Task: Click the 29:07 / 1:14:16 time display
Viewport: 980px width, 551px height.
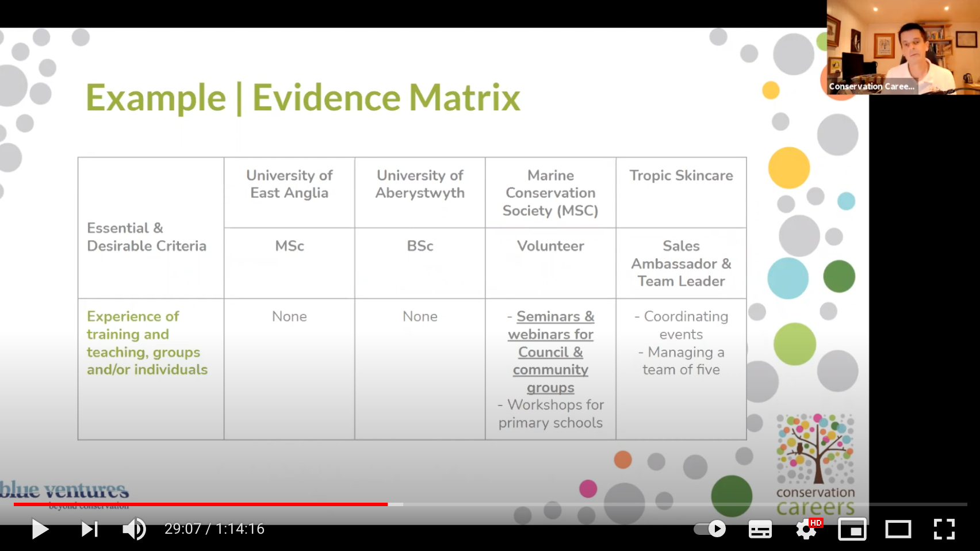Action: (215, 529)
